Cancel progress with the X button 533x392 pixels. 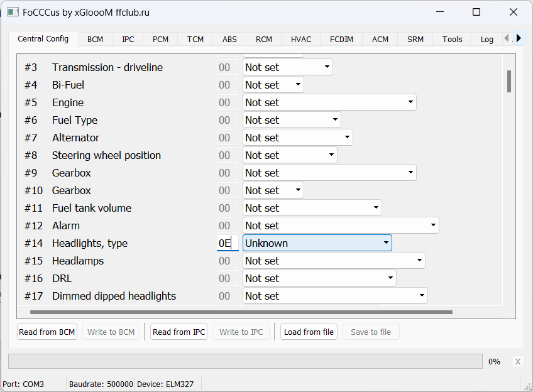coord(518,361)
